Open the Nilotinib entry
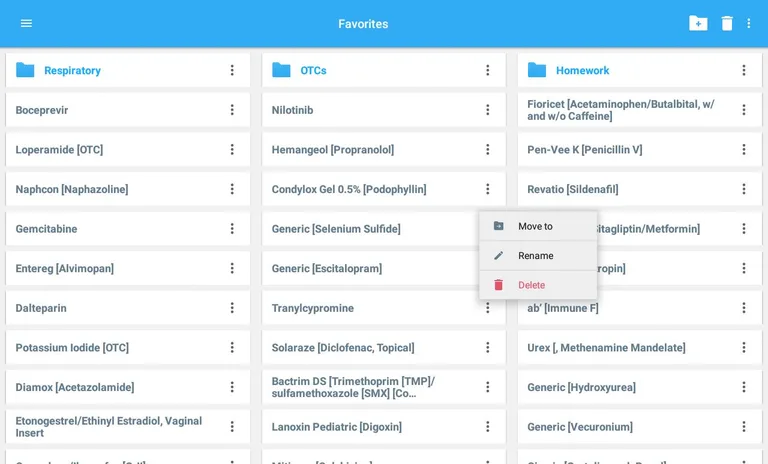 click(x=384, y=110)
